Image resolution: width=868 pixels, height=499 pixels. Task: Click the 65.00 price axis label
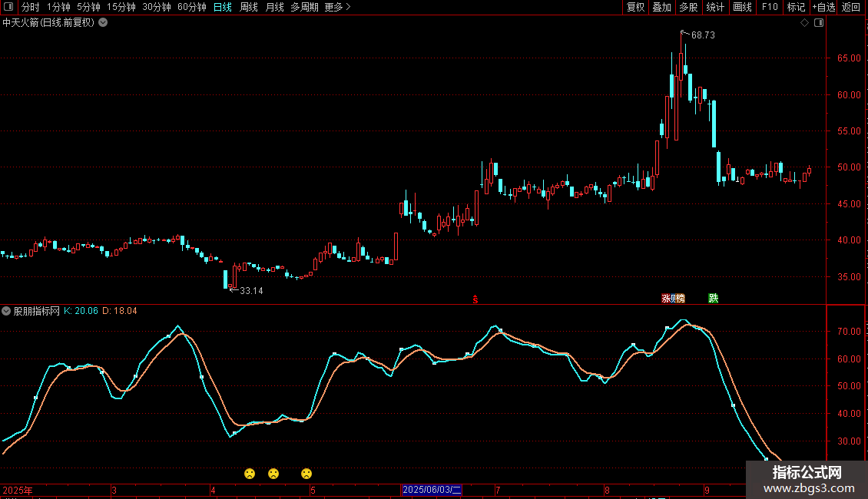pos(849,58)
